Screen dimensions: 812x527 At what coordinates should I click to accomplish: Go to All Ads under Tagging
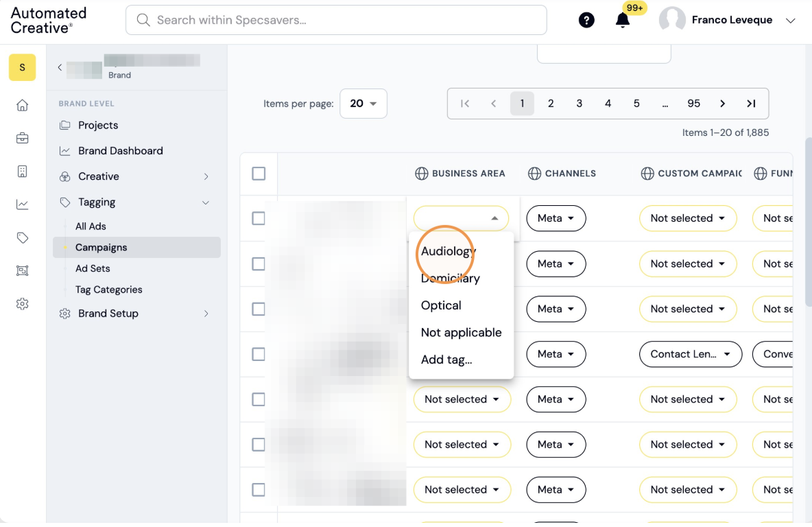[91, 226]
